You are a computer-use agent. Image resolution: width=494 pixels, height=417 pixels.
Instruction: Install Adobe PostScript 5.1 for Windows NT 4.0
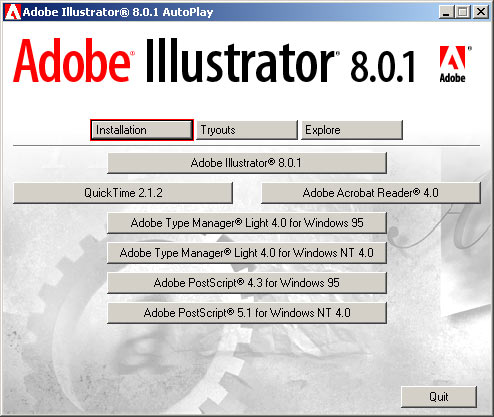[247, 313]
